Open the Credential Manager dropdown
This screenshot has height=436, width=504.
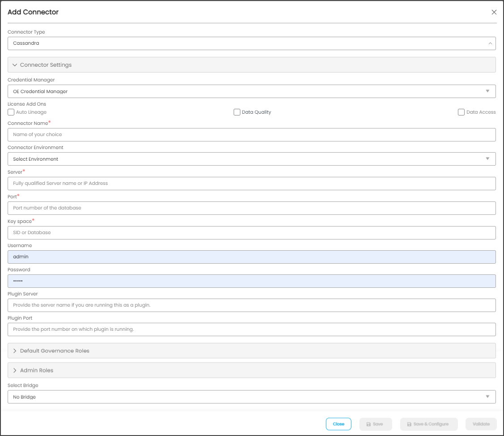tap(252, 91)
